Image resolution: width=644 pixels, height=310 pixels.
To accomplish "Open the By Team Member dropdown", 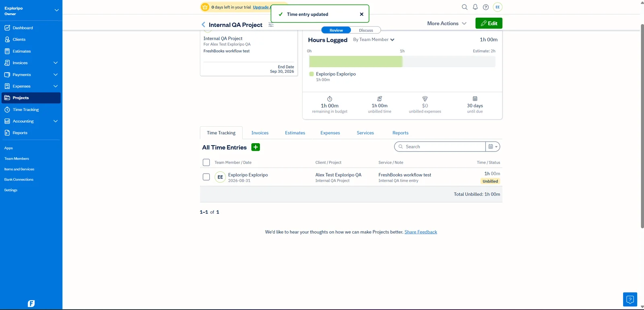I will point(374,39).
